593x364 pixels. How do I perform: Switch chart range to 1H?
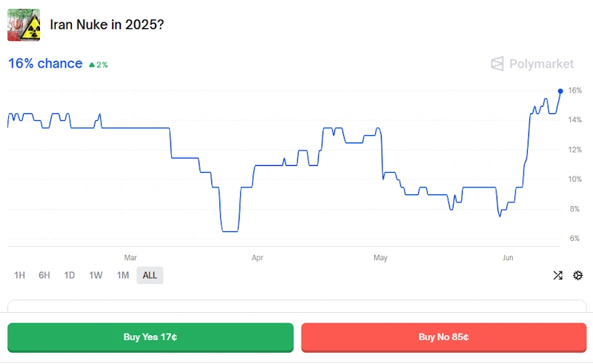(x=20, y=276)
